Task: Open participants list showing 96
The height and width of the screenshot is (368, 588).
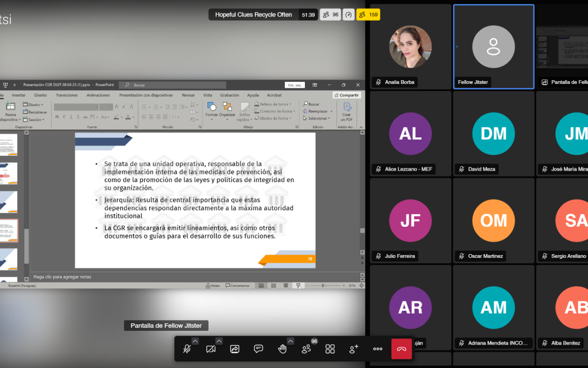Action: pos(307,349)
